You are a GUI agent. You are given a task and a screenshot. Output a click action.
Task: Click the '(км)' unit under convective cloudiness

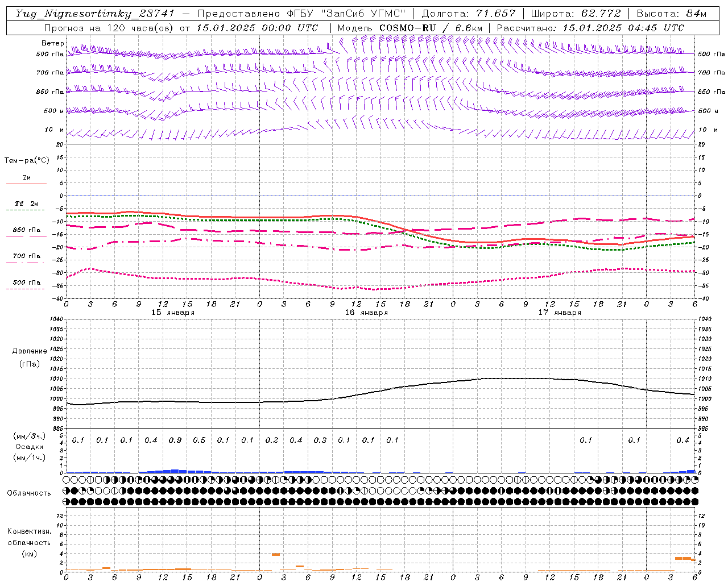(x=29, y=554)
